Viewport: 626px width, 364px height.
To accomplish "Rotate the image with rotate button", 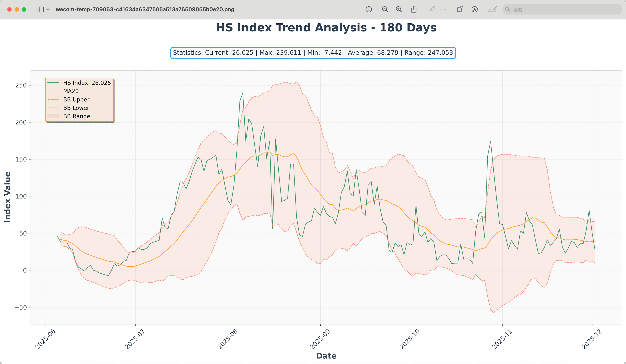I will tap(460, 9).
